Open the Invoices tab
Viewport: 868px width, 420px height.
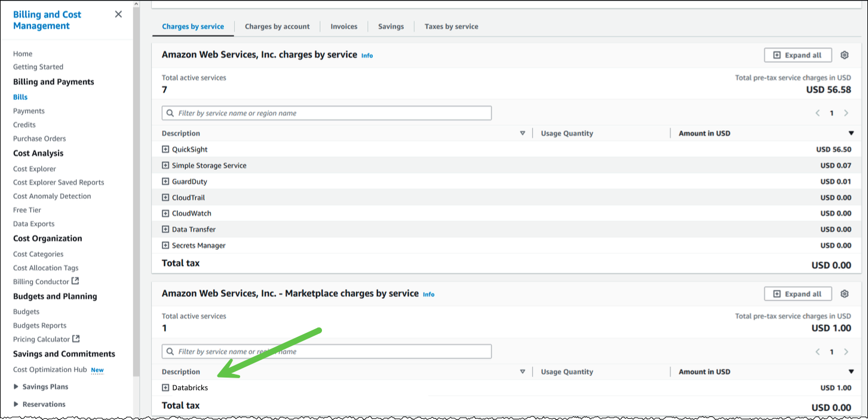coord(344,26)
